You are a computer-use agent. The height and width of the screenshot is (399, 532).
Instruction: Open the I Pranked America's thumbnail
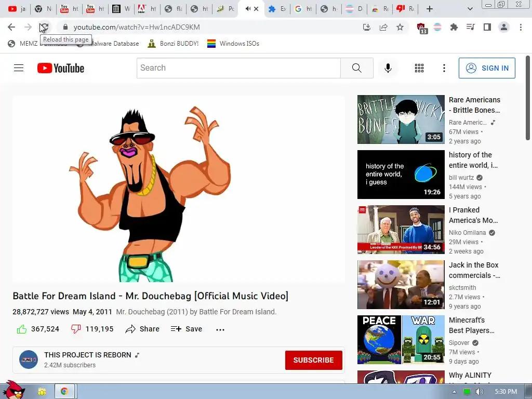[x=401, y=229]
